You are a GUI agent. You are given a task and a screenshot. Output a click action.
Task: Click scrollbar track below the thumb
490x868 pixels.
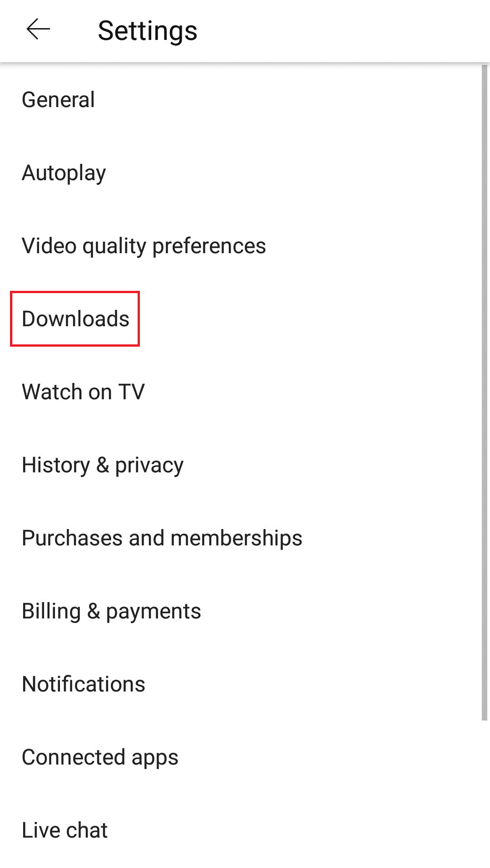click(x=485, y=794)
